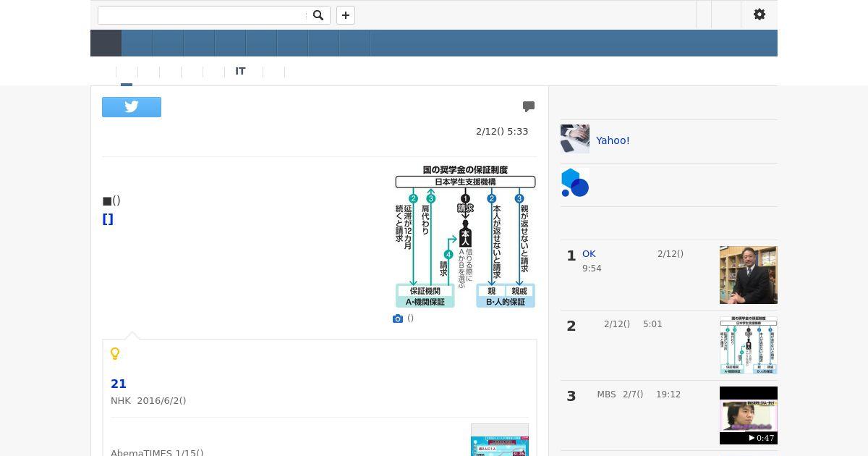This screenshot has height=456, width=868.
Task: Click the laptop thumbnail beside Yahoo!
Action: (x=575, y=139)
